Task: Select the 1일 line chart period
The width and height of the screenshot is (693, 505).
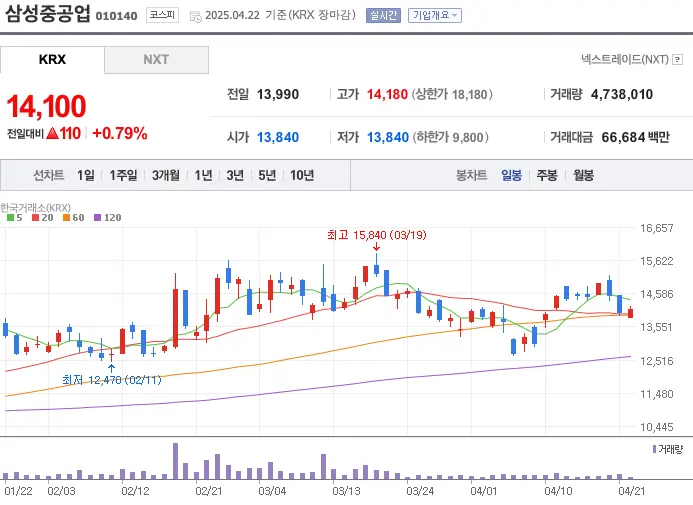Action: click(86, 175)
